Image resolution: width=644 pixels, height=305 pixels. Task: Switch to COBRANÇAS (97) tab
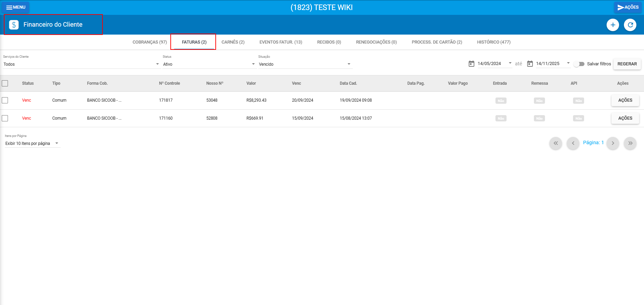(x=150, y=42)
